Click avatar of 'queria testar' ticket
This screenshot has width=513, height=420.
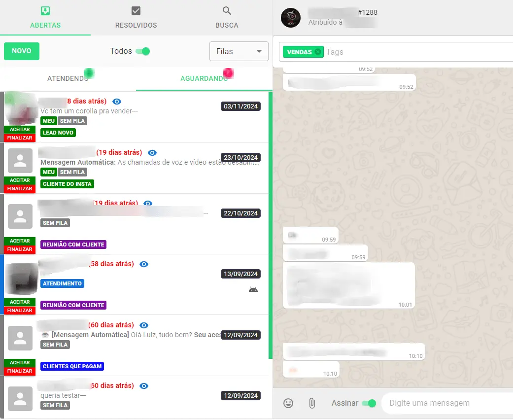[20, 399]
